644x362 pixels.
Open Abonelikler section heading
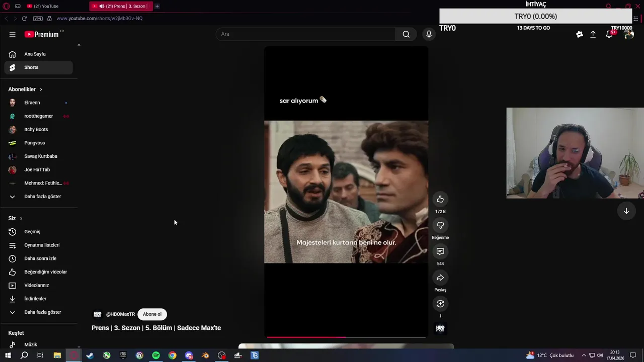[25, 89]
